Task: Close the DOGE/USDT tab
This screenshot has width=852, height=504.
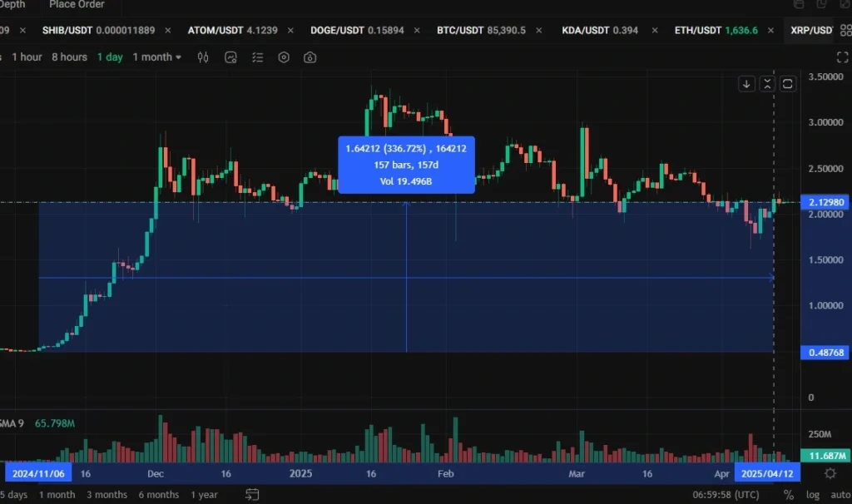Action: pyautogui.click(x=417, y=31)
